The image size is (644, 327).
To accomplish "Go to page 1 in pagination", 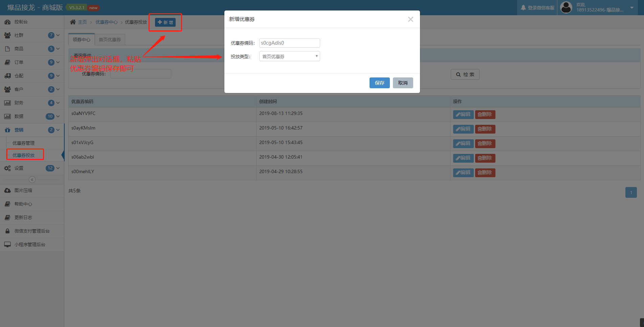I will tap(631, 192).
